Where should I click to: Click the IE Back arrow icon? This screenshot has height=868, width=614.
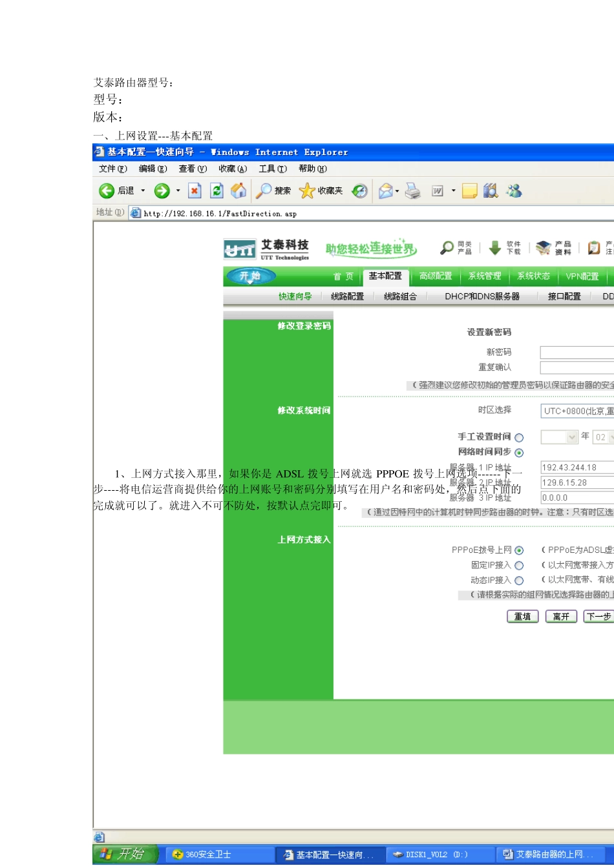106,191
